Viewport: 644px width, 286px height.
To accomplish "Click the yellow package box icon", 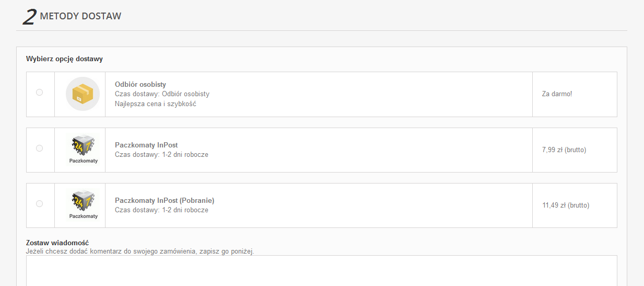I will coord(83,94).
